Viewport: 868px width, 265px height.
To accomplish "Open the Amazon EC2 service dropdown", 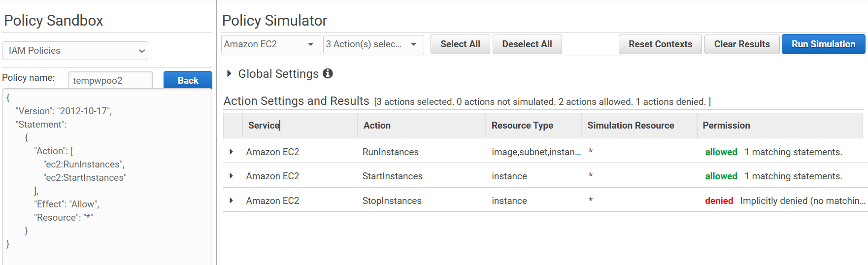I will pyautogui.click(x=270, y=44).
